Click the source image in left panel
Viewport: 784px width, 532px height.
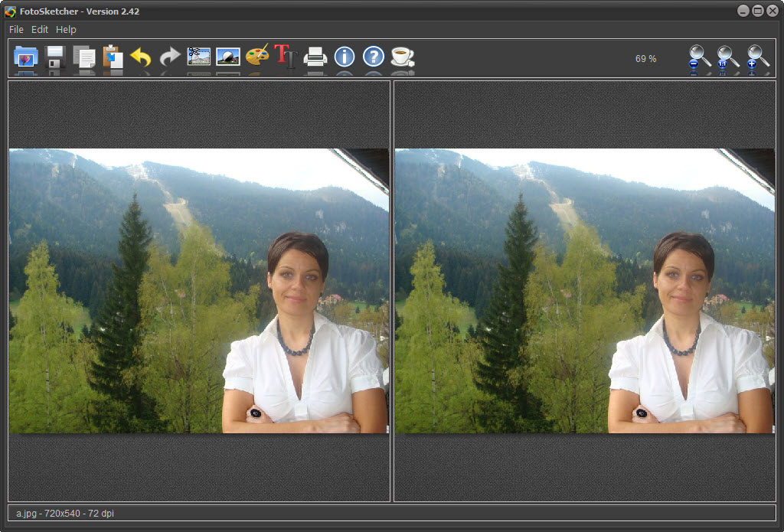199,291
